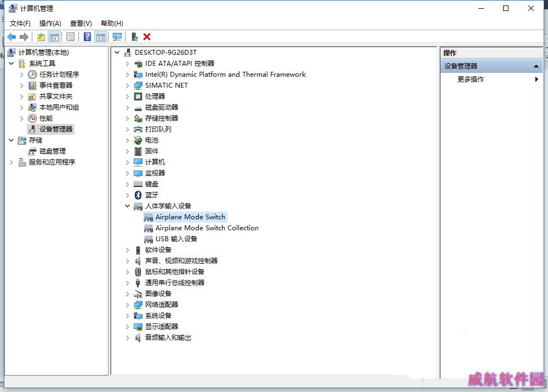Toggle the show/hide action pane button
The width and height of the screenshot is (548, 392).
click(x=100, y=37)
